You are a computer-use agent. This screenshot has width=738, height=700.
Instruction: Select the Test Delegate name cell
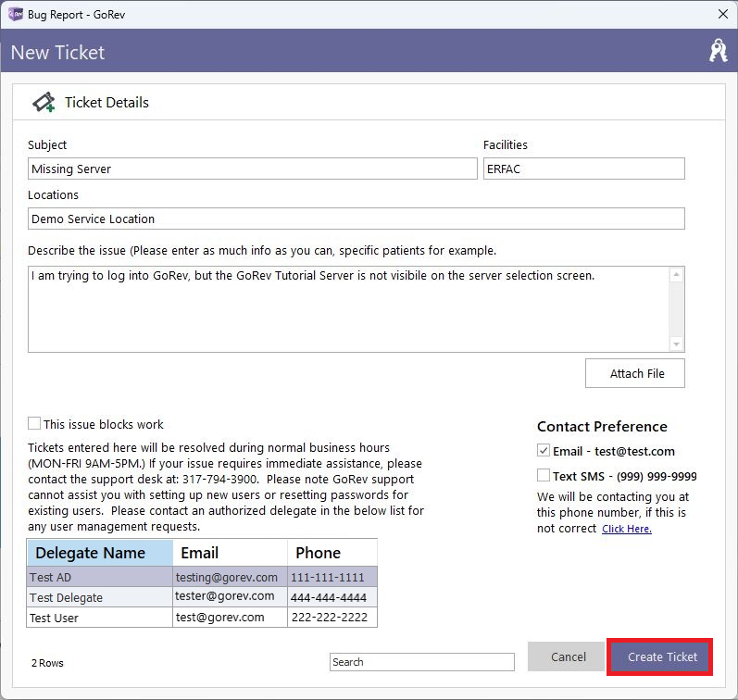coord(100,597)
